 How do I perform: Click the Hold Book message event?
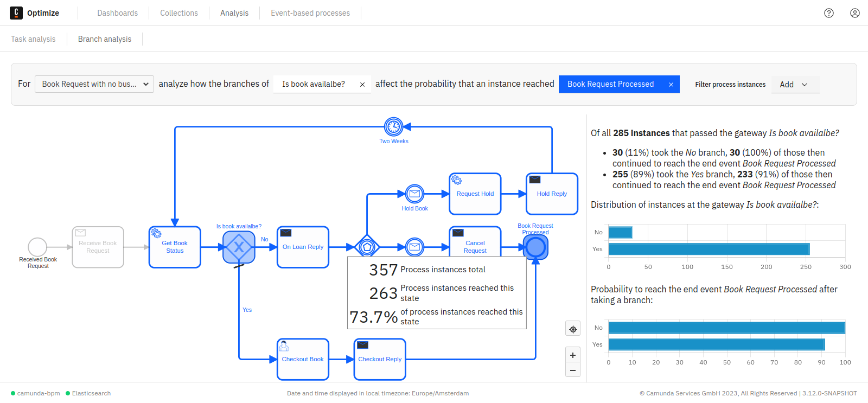[x=414, y=194]
